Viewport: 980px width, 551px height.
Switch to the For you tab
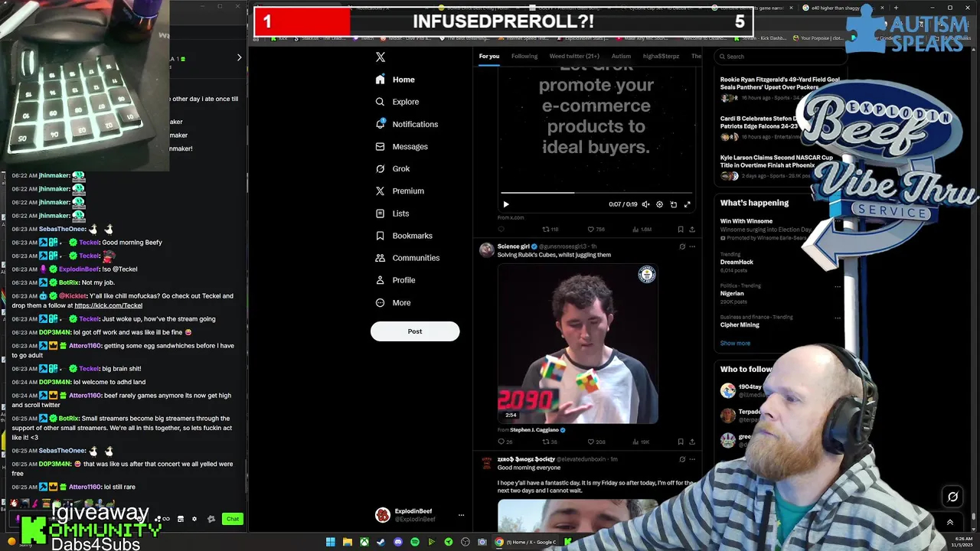[489, 56]
